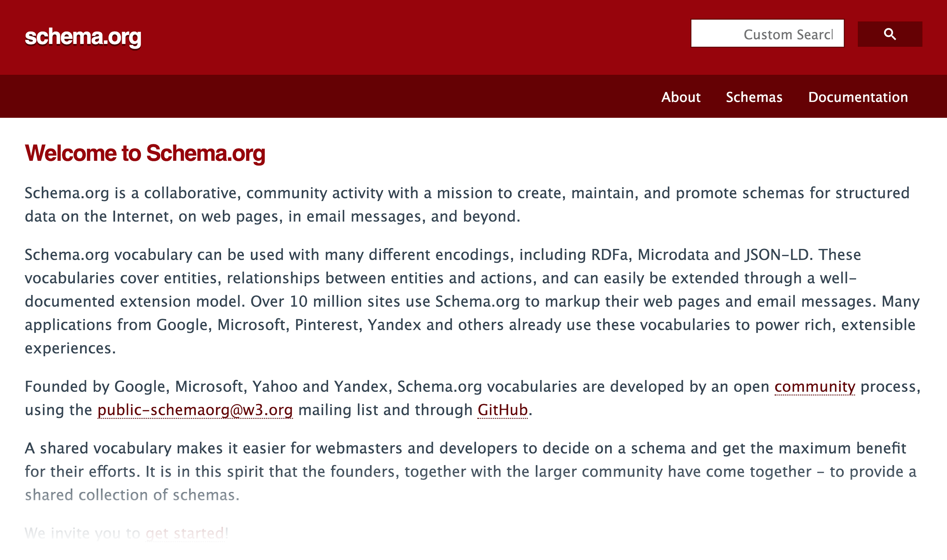The height and width of the screenshot is (560, 947).
Task: Go to the Documentation navigation item
Action: coord(858,97)
